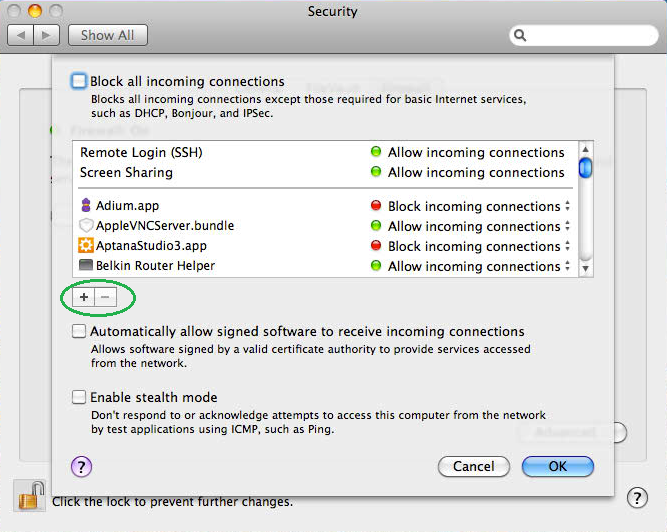
Task: Open AptanaStudio3.app connection setting dropdown
Action: coord(568,246)
